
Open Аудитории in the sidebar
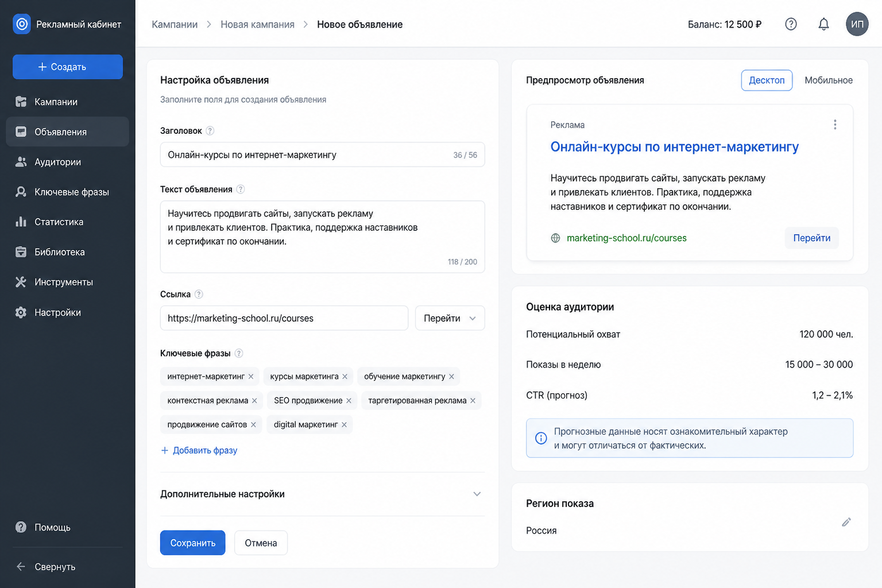coord(68,162)
